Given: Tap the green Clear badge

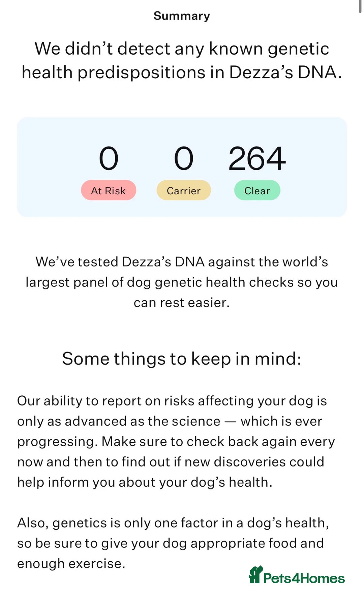Looking at the screenshot, I should click(257, 191).
